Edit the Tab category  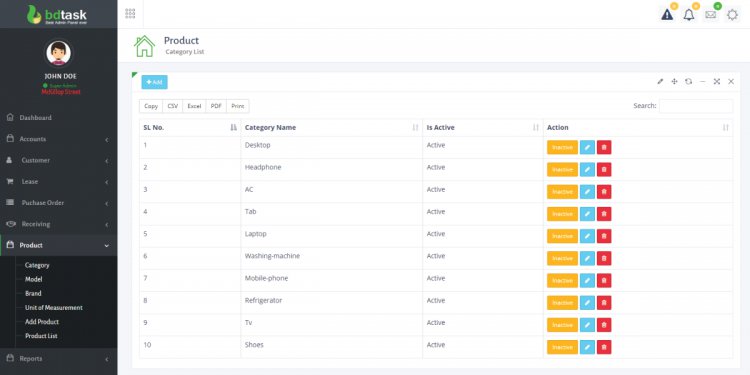click(587, 214)
